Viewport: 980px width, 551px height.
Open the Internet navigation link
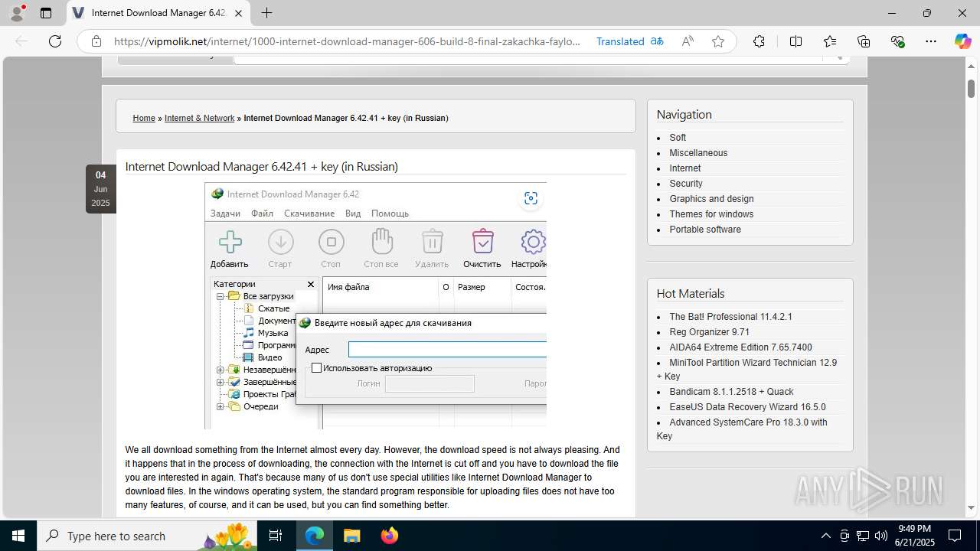685,168
